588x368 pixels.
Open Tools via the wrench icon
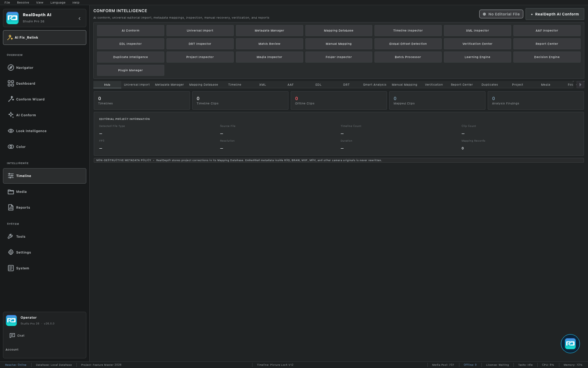[11, 237]
